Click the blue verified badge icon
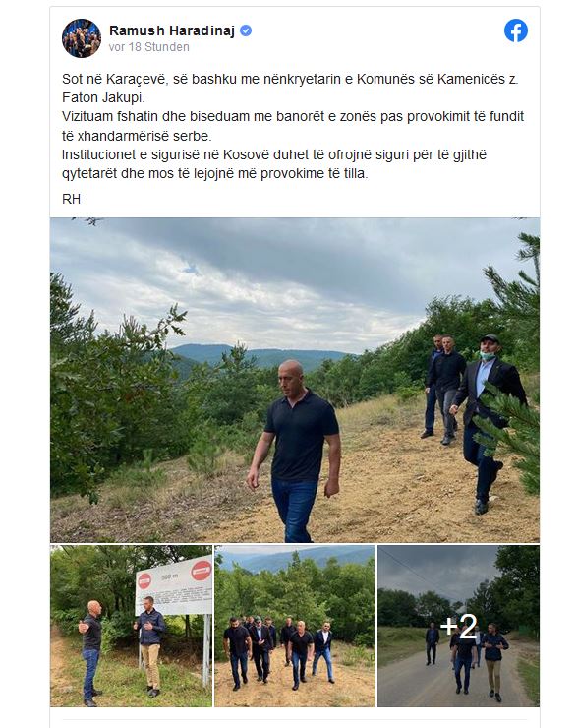577x728 pixels. (x=246, y=31)
